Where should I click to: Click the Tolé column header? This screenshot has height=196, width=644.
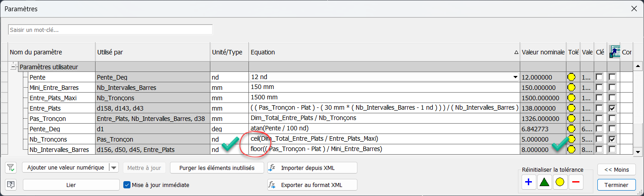pyautogui.click(x=573, y=52)
